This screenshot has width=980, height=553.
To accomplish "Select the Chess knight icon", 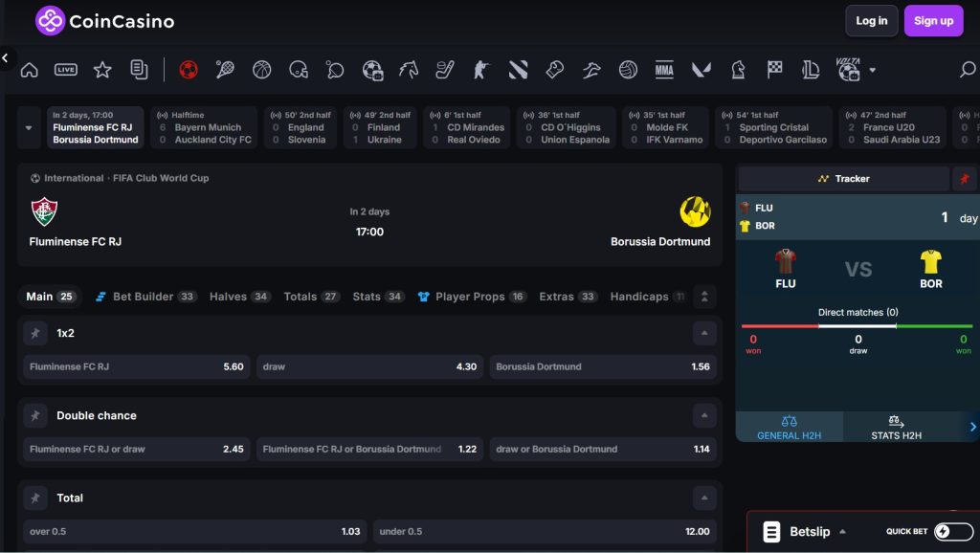I will 738,69.
